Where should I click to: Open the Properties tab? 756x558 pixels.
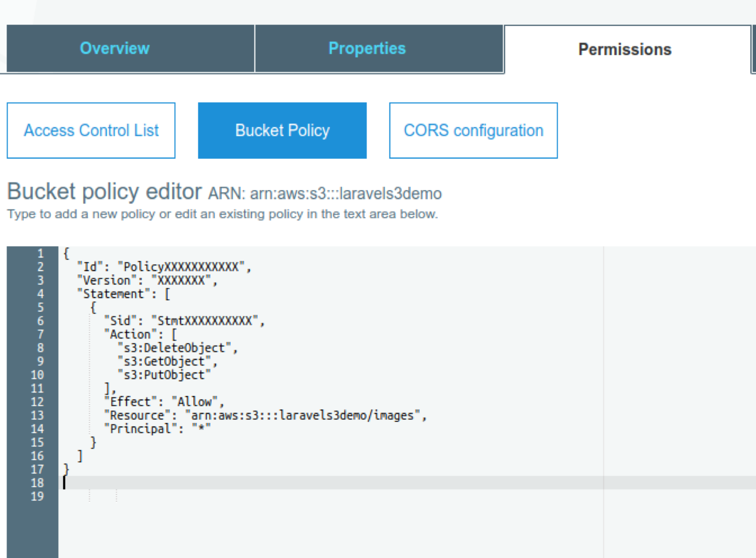coord(379,49)
